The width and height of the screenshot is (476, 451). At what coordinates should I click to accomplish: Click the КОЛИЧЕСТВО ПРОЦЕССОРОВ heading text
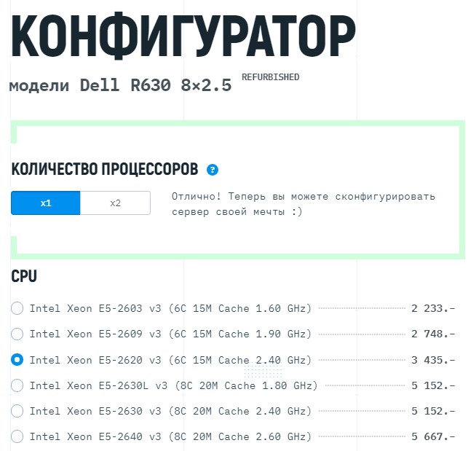105,170
